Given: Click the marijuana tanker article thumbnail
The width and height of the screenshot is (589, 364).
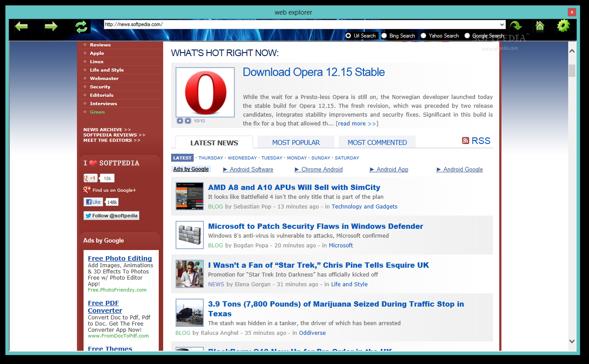Looking at the screenshot, I should [x=190, y=312].
